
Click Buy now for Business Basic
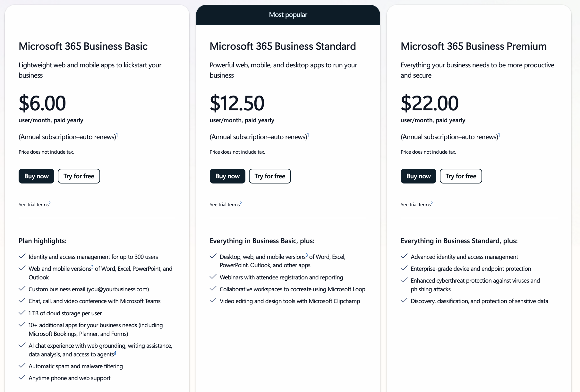[x=36, y=176]
